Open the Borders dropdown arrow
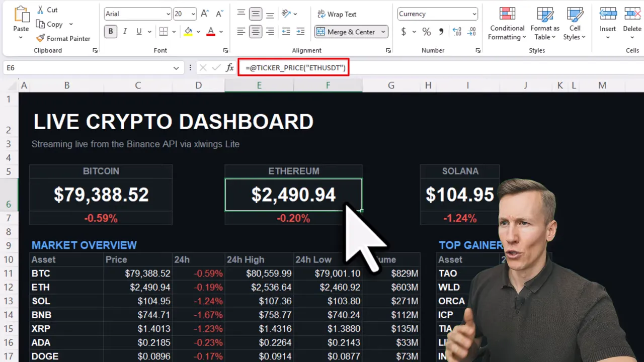The image size is (644, 362). (174, 32)
